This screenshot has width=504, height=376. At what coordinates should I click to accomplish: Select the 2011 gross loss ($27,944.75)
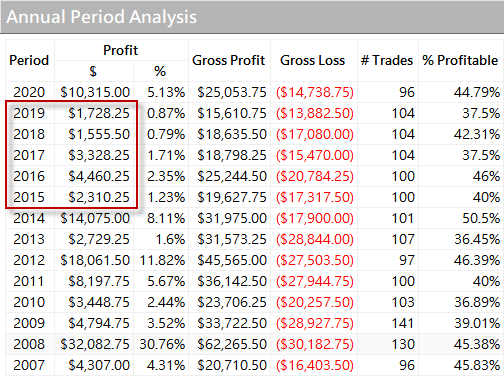tap(315, 281)
